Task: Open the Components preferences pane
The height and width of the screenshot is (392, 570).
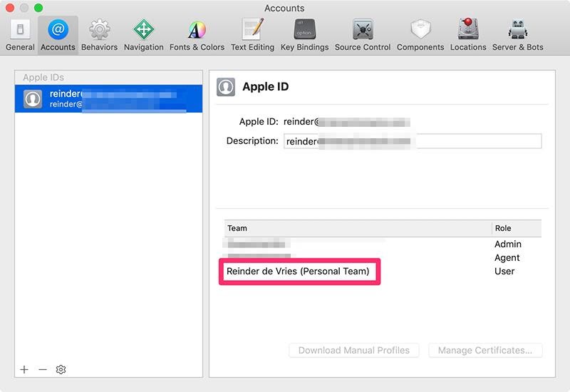Action: click(x=420, y=35)
